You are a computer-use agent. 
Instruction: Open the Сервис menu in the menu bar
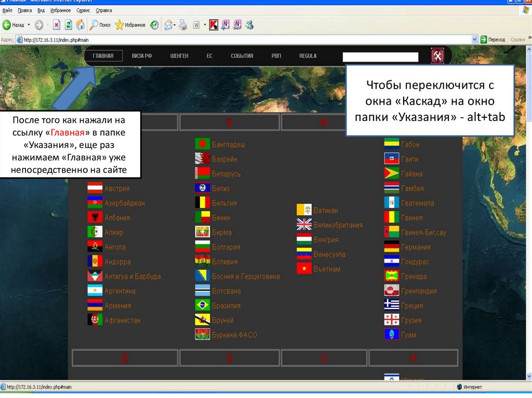[x=83, y=10]
